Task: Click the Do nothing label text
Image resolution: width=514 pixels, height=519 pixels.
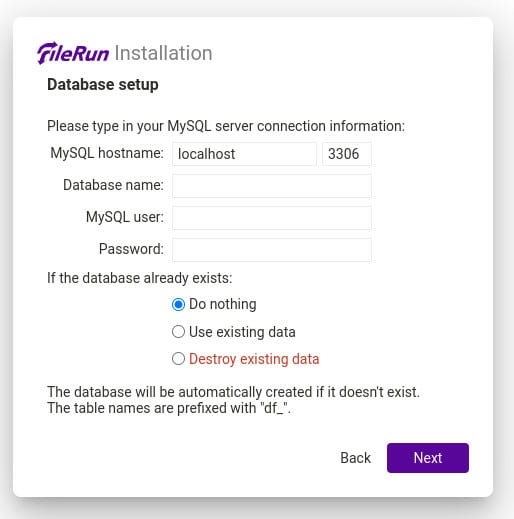Action: click(x=223, y=304)
